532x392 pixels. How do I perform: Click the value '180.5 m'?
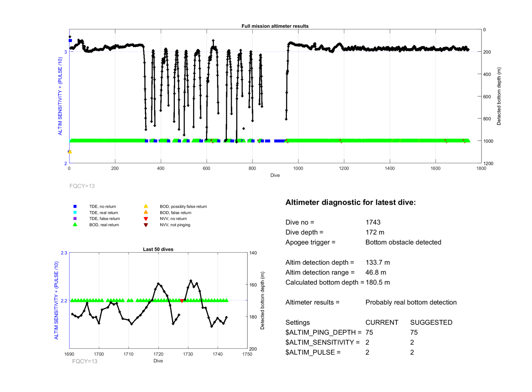[x=378, y=282]
